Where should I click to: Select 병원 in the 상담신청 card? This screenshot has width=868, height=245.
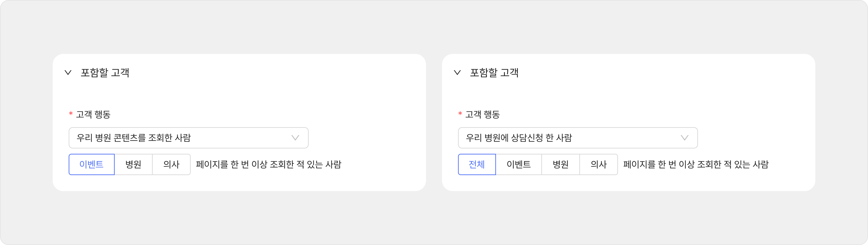pyautogui.click(x=561, y=164)
